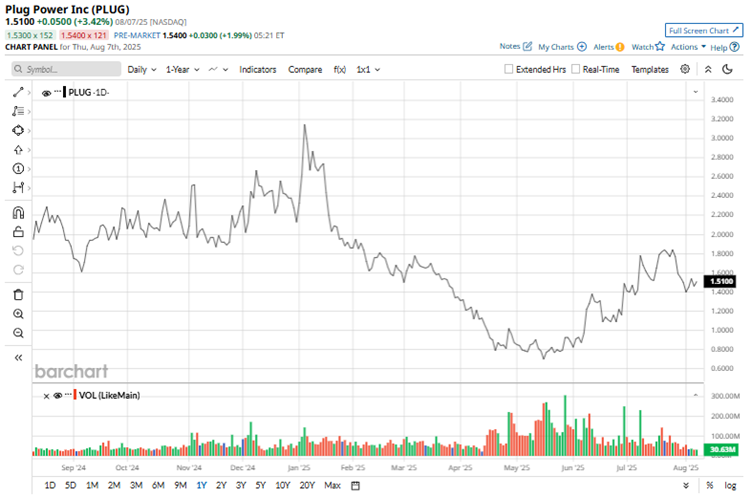Collapse the left drawing toolbar

pyautogui.click(x=18, y=357)
